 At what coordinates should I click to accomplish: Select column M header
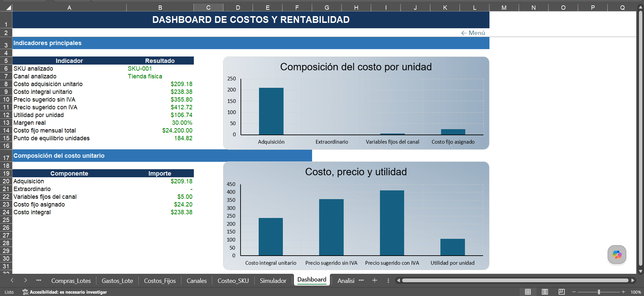[x=504, y=7]
